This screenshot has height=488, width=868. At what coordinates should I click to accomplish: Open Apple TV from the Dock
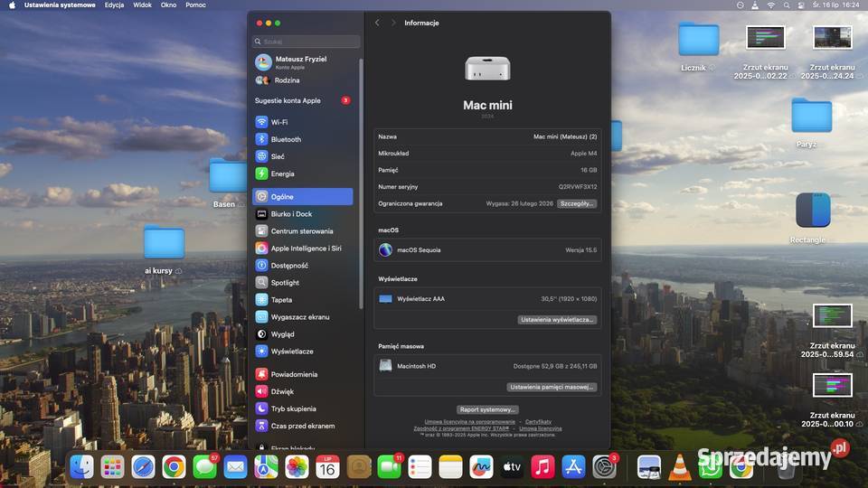click(x=512, y=467)
